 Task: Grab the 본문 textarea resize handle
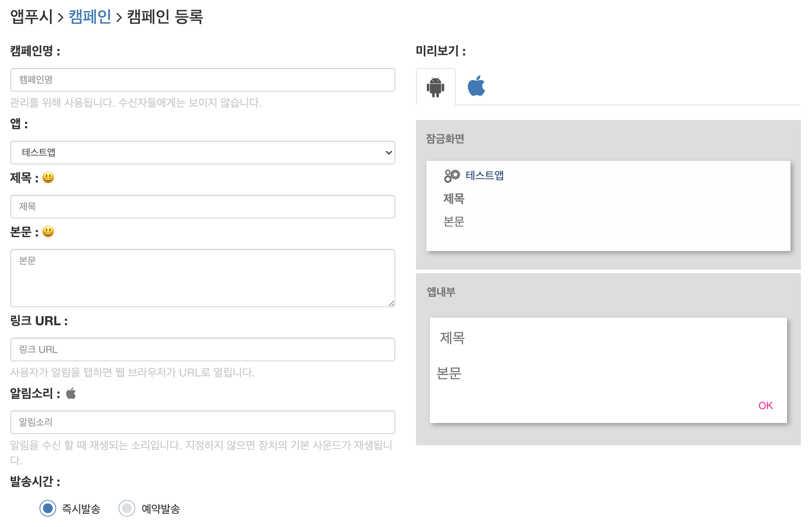click(x=391, y=303)
